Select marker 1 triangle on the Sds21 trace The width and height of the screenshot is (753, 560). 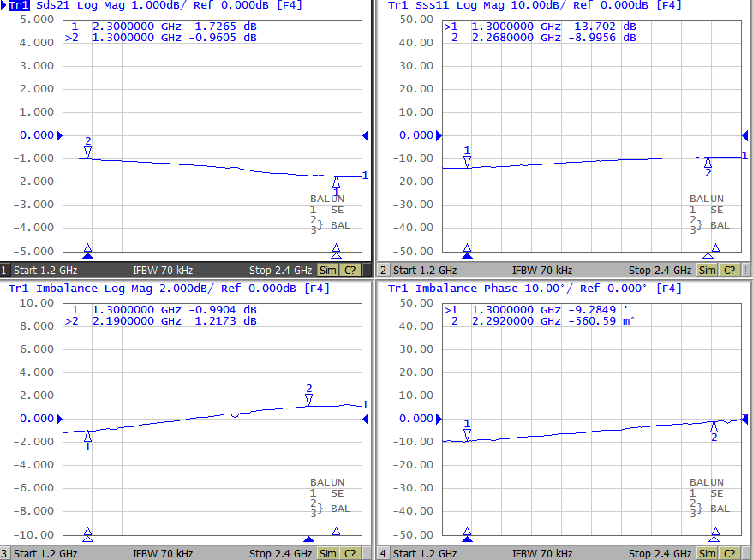coord(336,182)
